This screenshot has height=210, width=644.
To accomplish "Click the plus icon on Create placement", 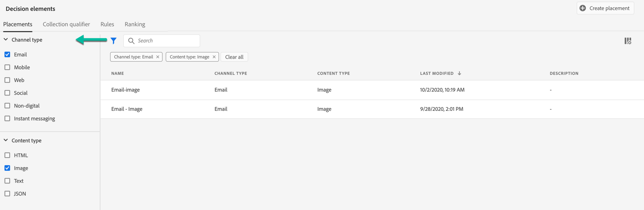I will 583,8.
